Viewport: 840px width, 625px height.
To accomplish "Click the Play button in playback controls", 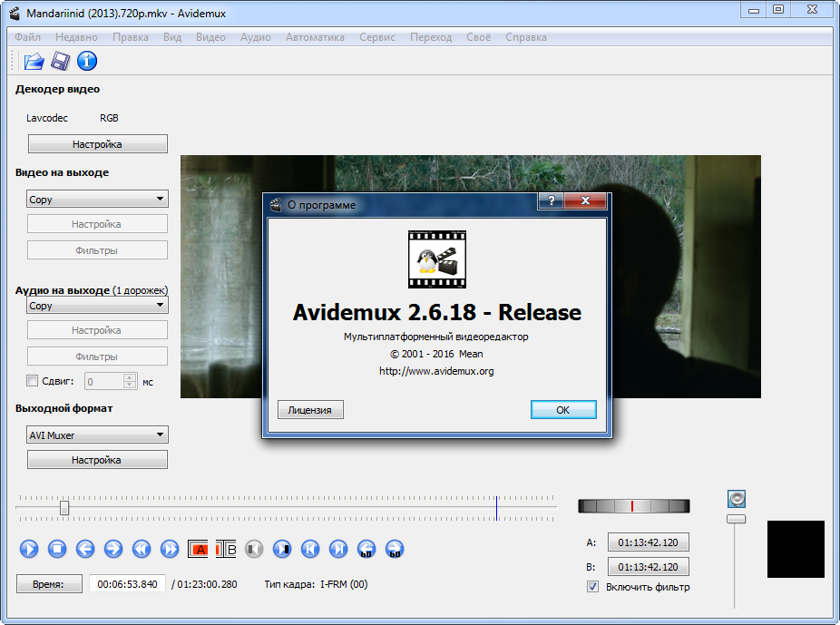I will (29, 549).
